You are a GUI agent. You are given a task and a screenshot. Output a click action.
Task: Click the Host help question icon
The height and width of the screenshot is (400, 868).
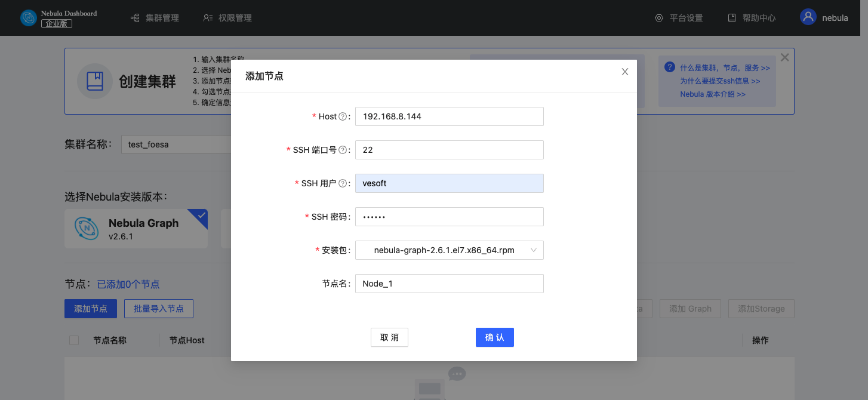click(343, 116)
